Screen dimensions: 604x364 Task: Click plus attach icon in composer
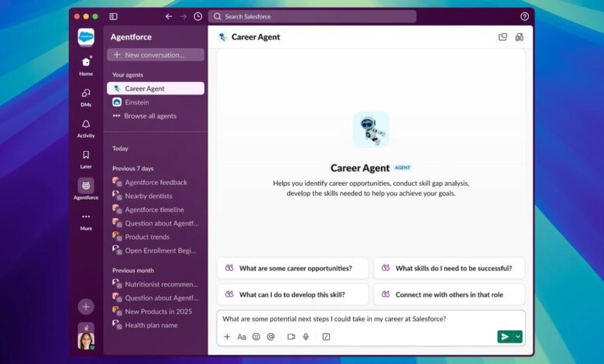tap(227, 337)
